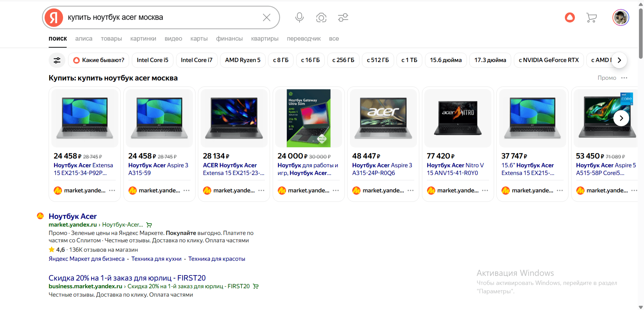Open more options for Acer Extensa EX215-34 card
This screenshot has width=644, height=310.
[x=112, y=190]
